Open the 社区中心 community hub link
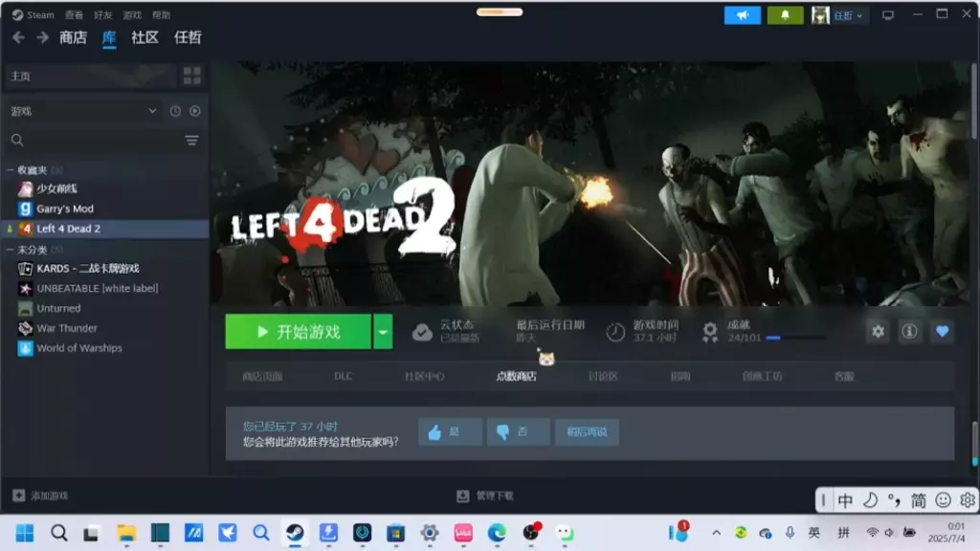Viewport: 980px width, 551px height. 424,377
